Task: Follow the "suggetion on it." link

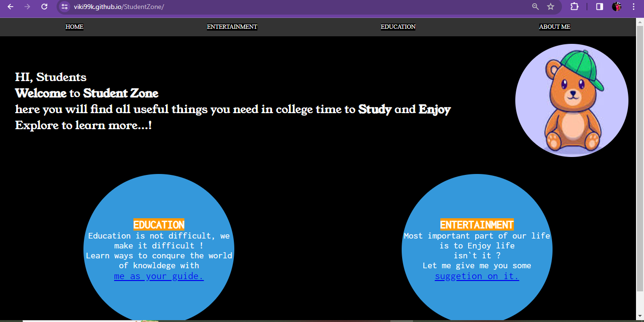Action: pos(477,276)
